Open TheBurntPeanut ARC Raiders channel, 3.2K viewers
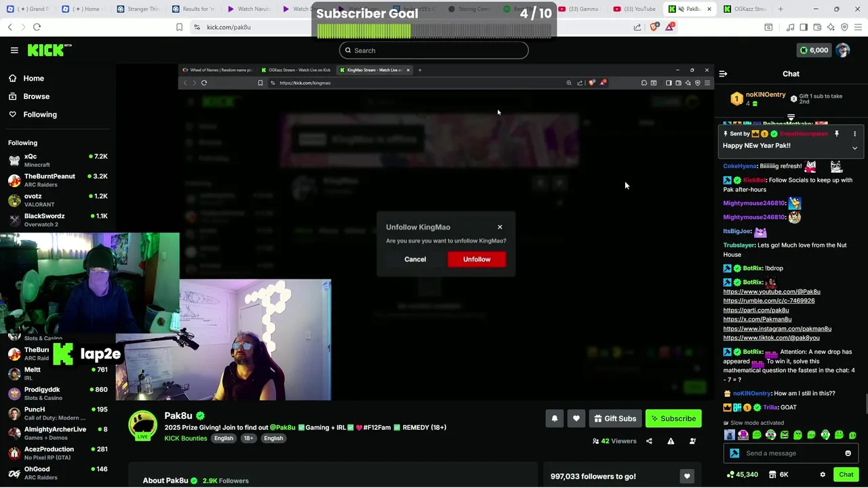This screenshot has width=868, height=488. point(58,180)
